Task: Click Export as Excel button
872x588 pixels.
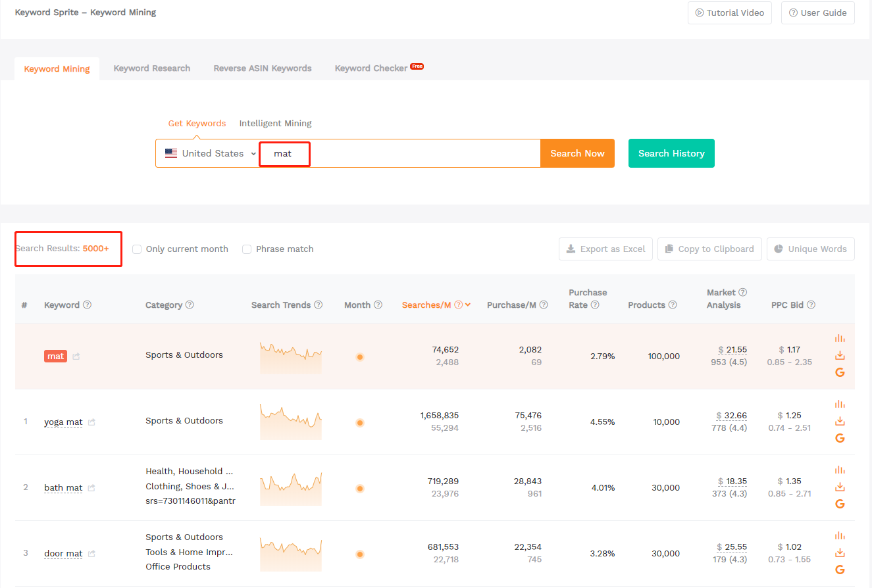Action: click(605, 249)
